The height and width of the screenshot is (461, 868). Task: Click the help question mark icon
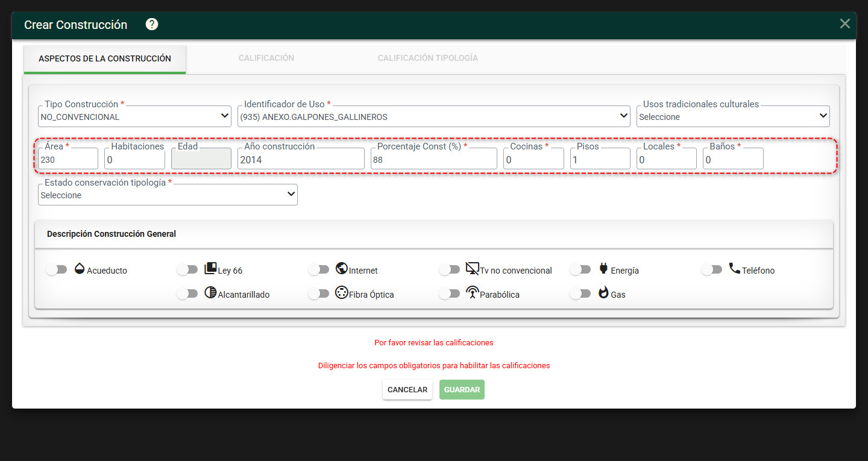coord(152,24)
